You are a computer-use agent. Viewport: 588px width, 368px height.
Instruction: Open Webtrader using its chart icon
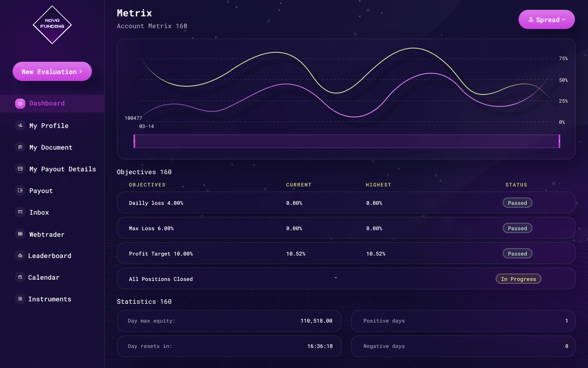point(20,234)
